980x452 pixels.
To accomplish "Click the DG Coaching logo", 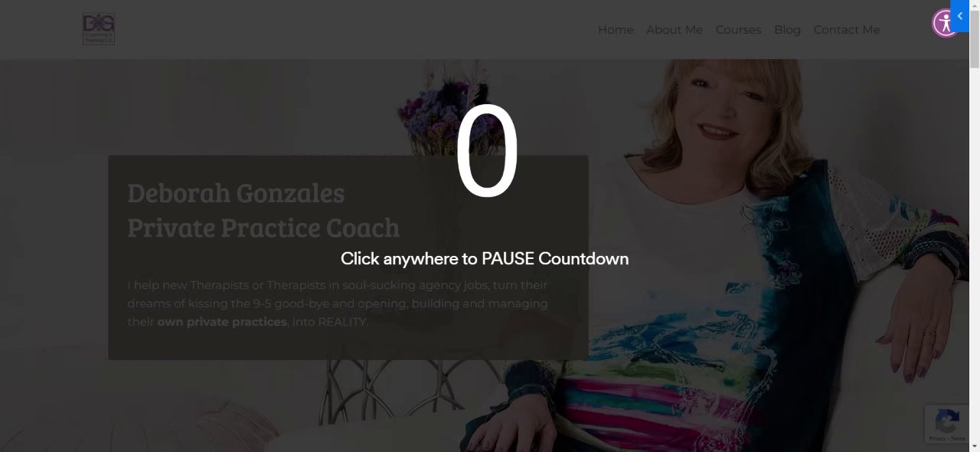I will 99,29.
